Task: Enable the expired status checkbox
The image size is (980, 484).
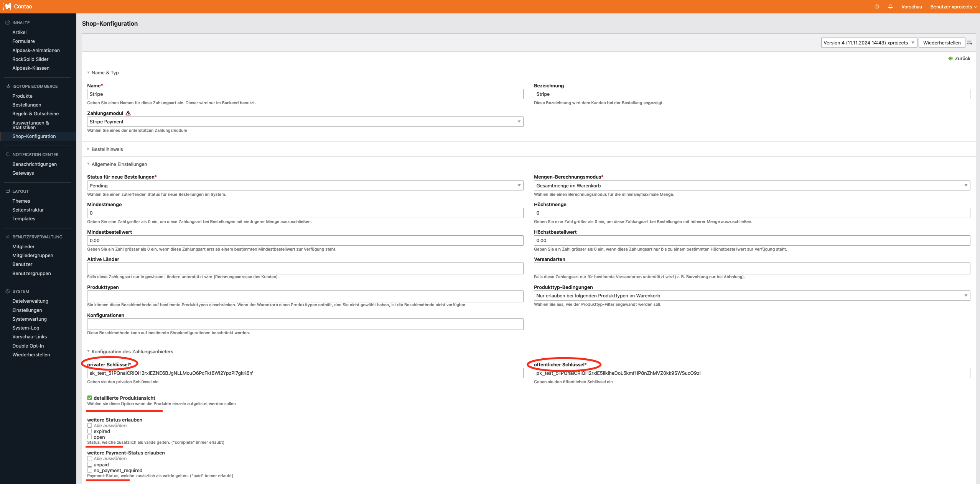Action: click(89, 431)
